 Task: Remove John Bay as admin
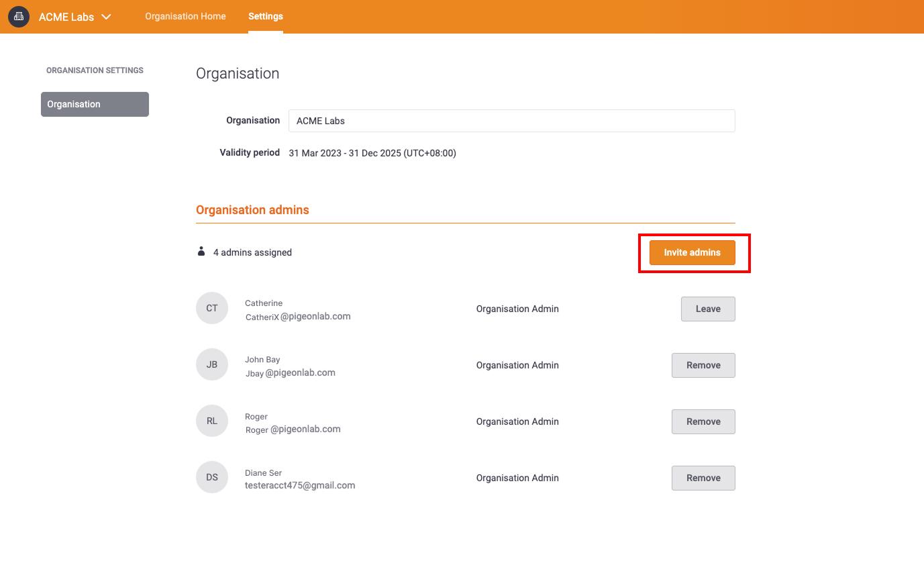point(703,366)
